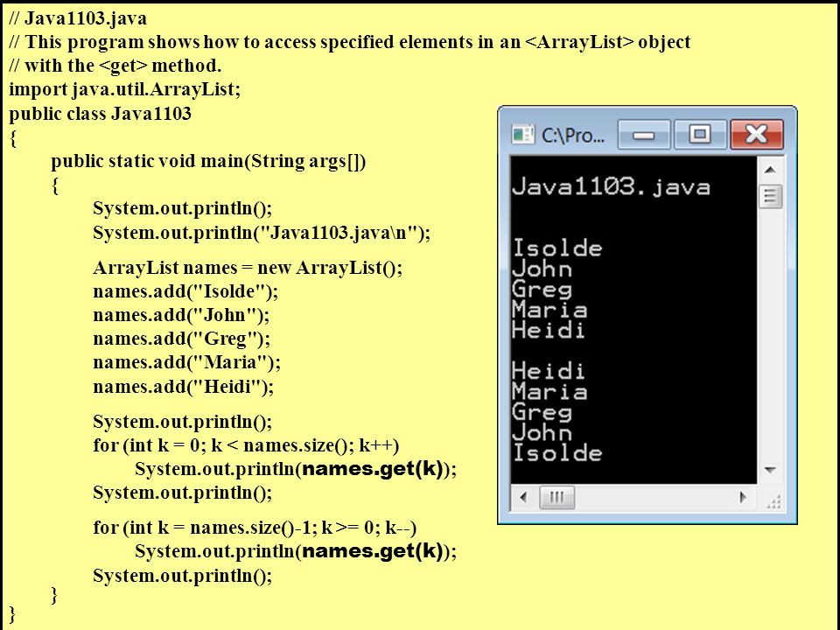The image size is (840, 630).
Task: Click the second bold names.get(k) call
Action: coord(373,551)
